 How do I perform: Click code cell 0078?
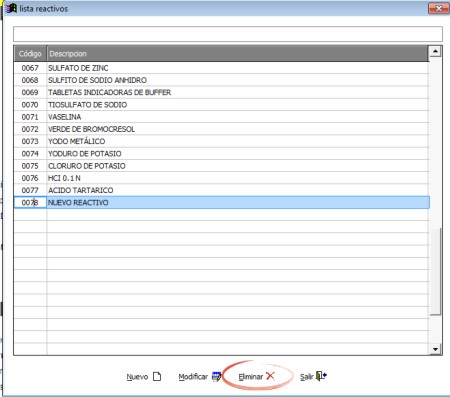(30, 203)
